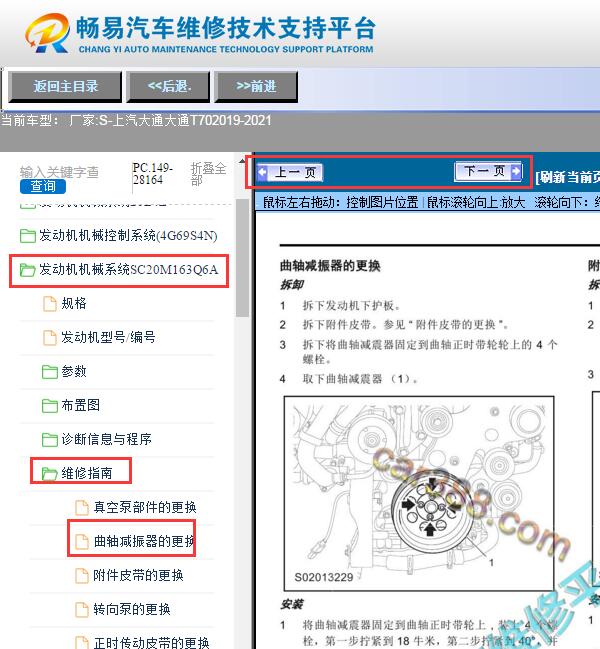Image resolution: width=600 pixels, height=649 pixels.
Task: Click the 刷新当前页 refresh link
Action: tap(568, 177)
